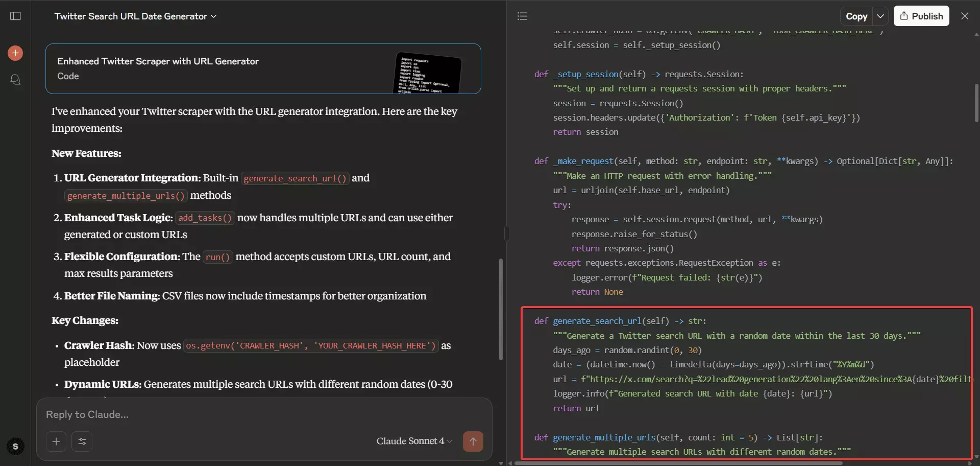Click 'def generate_multiple_urls' code line
The width and height of the screenshot is (980, 466).
[678, 437]
